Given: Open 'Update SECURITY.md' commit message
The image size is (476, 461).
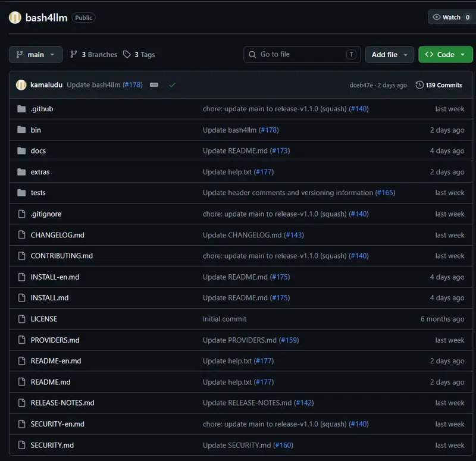Looking at the screenshot, I should (x=237, y=445).
